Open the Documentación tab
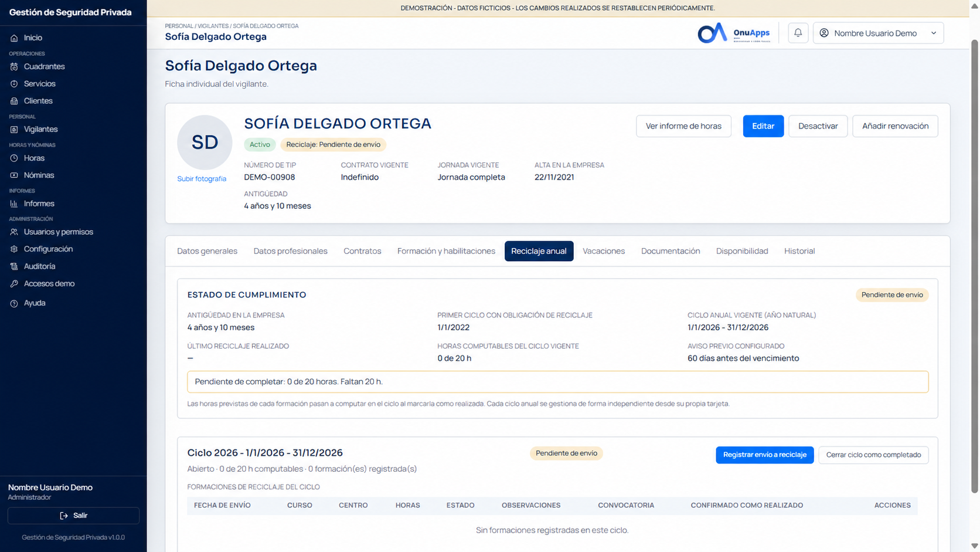 coord(671,251)
